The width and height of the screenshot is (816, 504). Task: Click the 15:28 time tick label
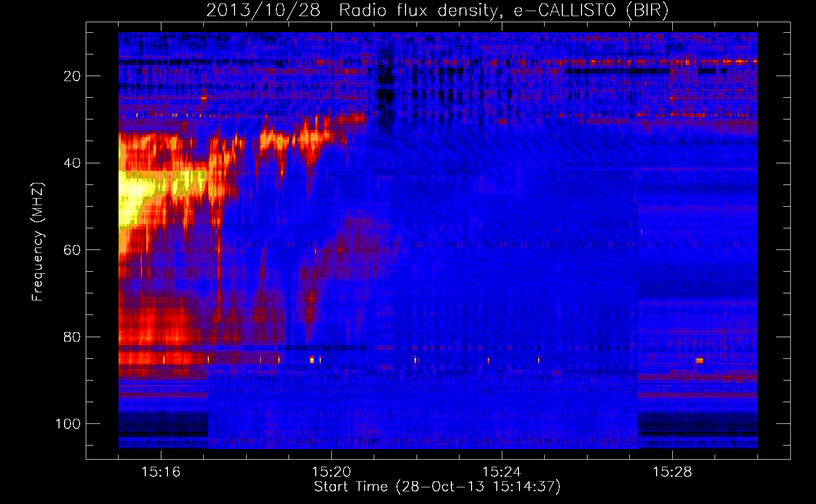pos(672,472)
